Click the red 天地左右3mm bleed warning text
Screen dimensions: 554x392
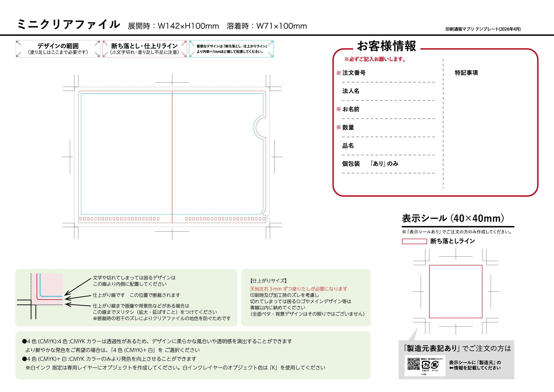pos(298,289)
